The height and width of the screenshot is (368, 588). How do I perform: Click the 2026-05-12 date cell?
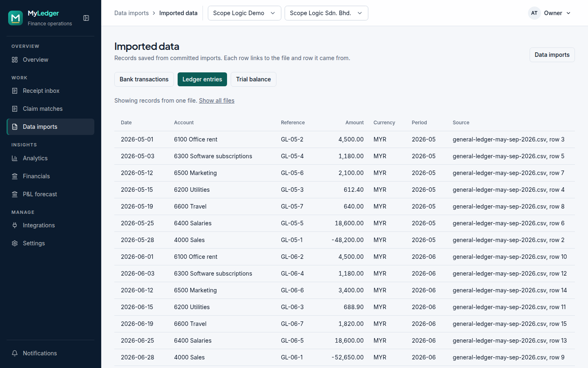(137, 173)
